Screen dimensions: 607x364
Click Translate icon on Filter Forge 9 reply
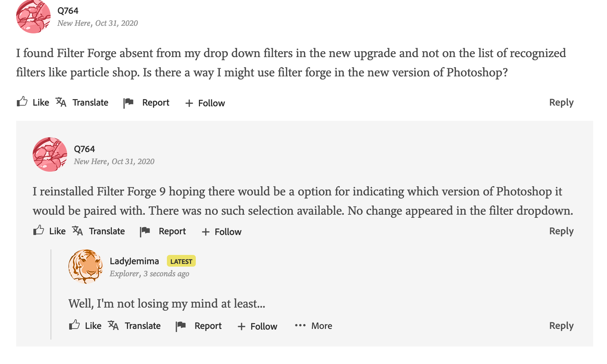[77, 231]
